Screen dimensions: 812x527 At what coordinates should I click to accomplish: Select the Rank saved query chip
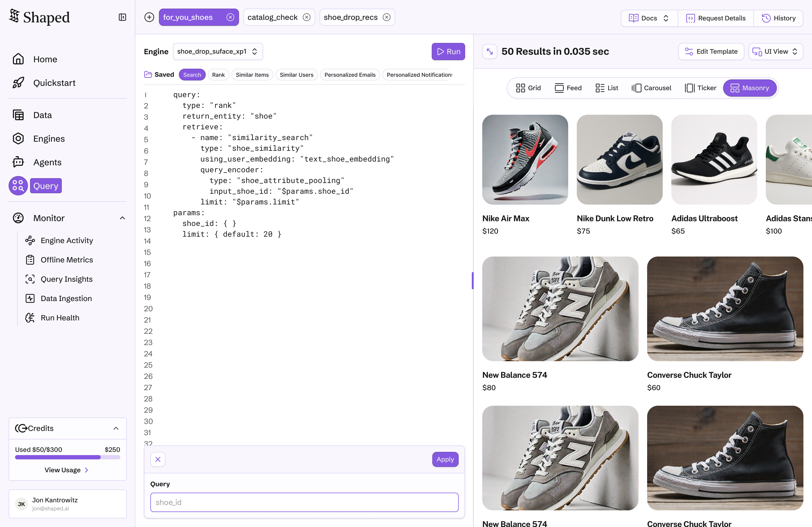(218, 75)
